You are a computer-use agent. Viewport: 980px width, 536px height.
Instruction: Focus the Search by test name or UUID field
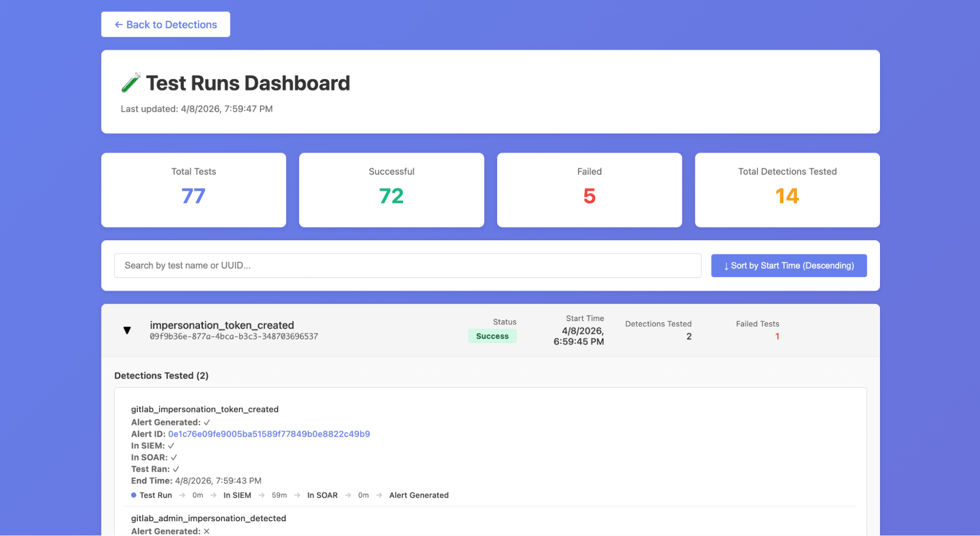tap(407, 265)
